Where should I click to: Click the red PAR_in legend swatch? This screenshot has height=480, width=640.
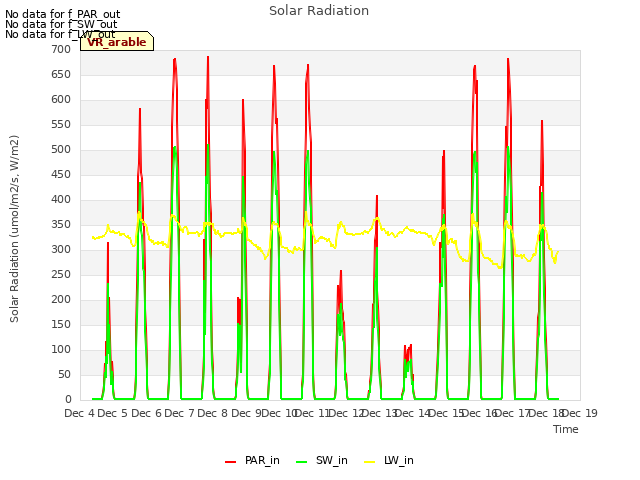point(231,462)
